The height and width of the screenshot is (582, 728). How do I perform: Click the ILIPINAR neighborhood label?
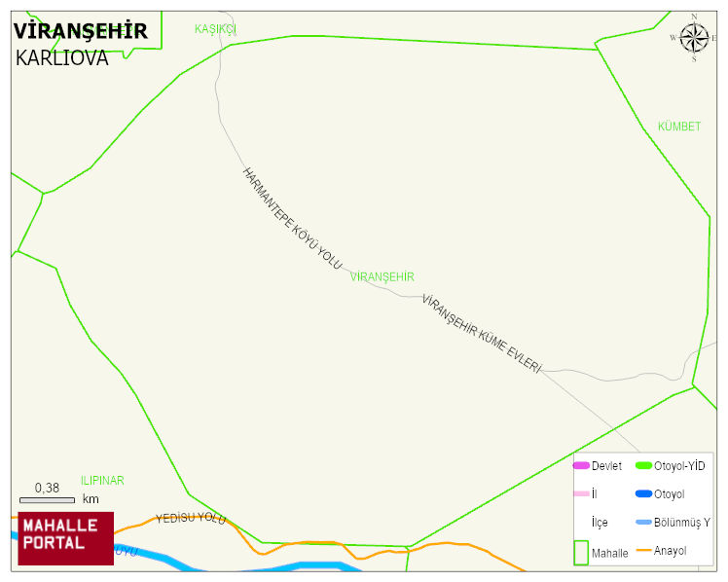click(x=102, y=481)
